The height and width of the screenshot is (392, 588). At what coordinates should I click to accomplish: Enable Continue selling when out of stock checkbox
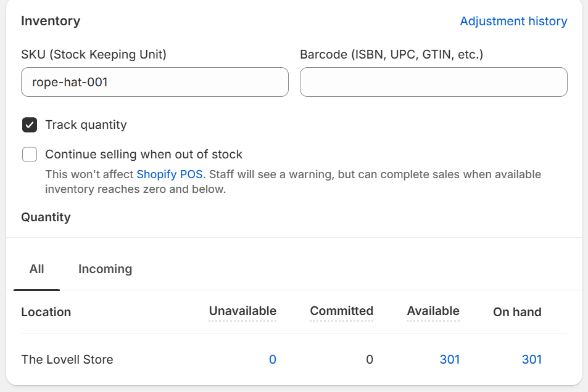(30, 155)
